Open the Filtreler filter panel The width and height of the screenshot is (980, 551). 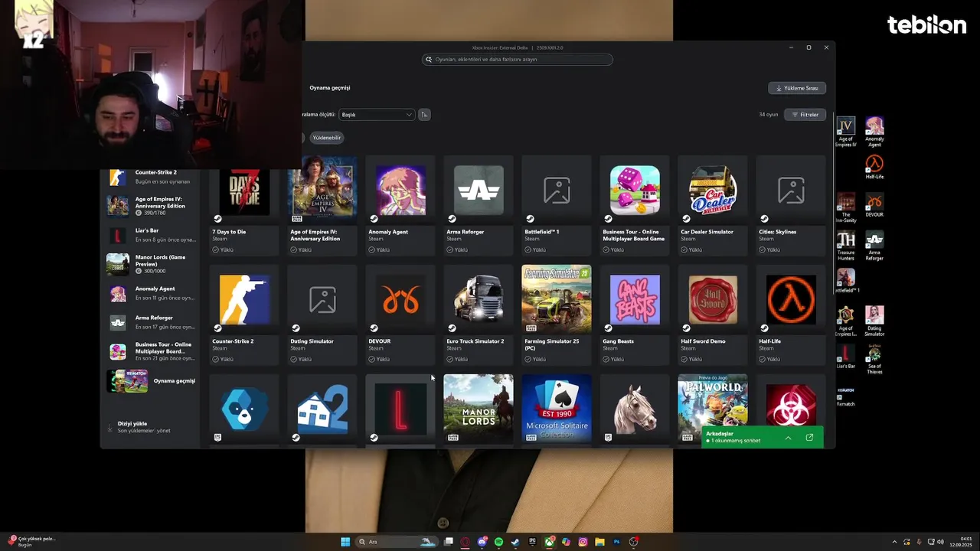coord(805,115)
